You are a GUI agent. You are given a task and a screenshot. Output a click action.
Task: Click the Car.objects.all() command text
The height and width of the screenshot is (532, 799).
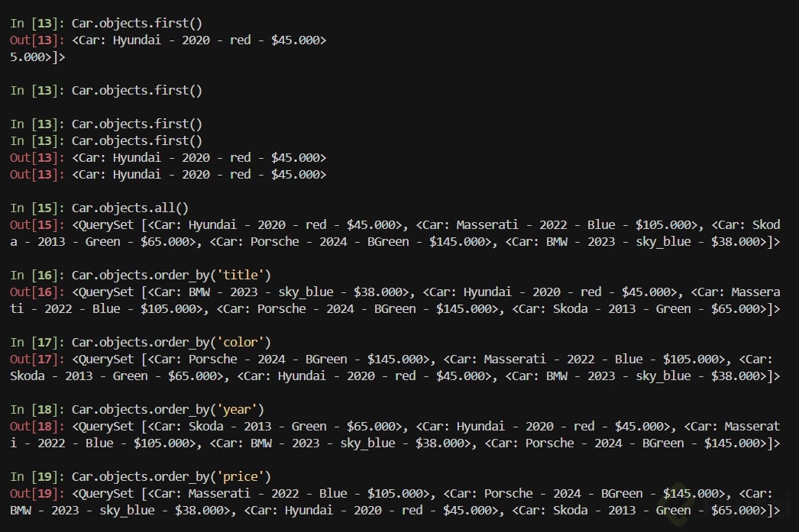(x=130, y=208)
